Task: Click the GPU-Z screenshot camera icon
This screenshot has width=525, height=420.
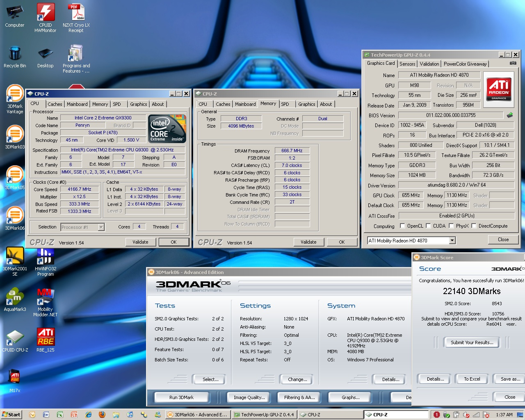Action: click(x=513, y=63)
